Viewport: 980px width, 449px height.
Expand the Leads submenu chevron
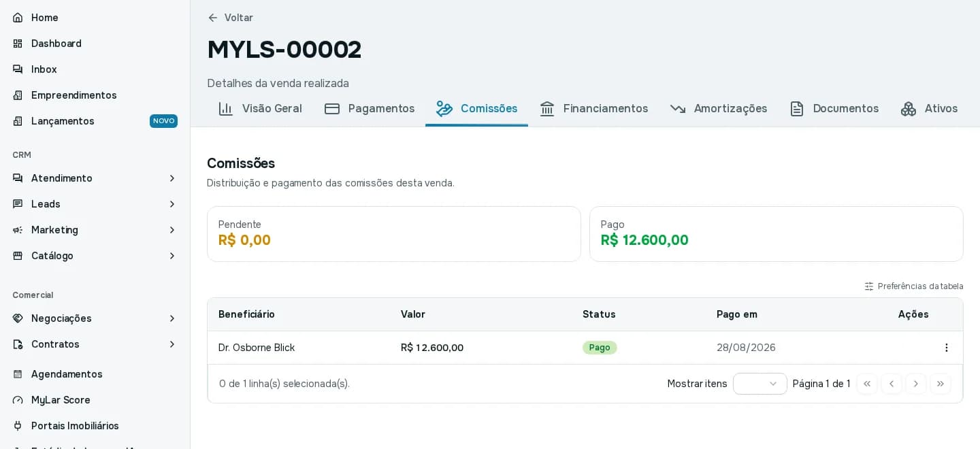(x=172, y=204)
